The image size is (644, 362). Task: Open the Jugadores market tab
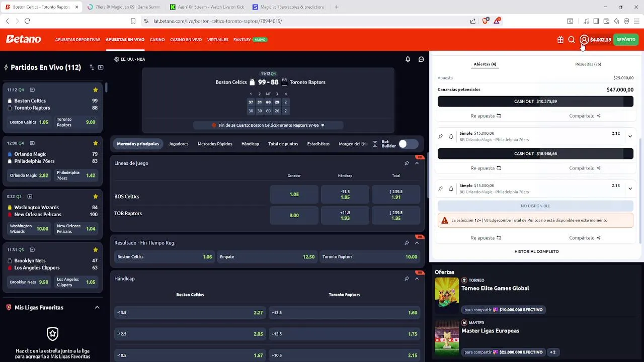click(179, 144)
